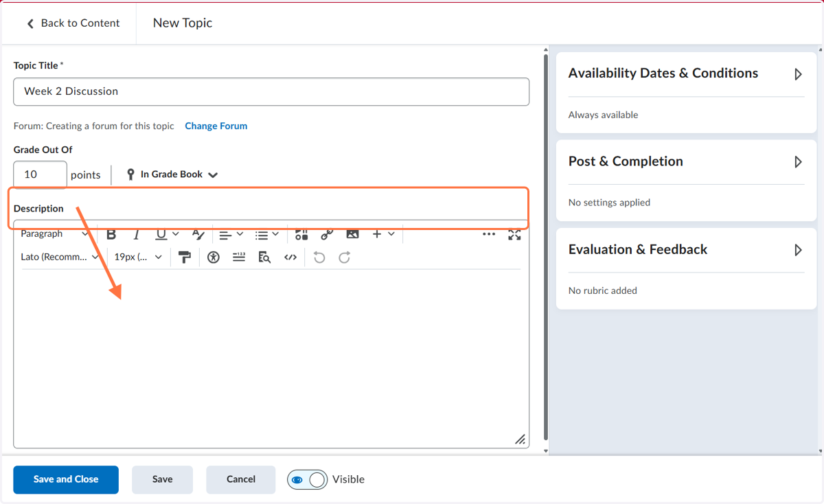
Task: Click the 'Always available' text
Action: click(604, 115)
